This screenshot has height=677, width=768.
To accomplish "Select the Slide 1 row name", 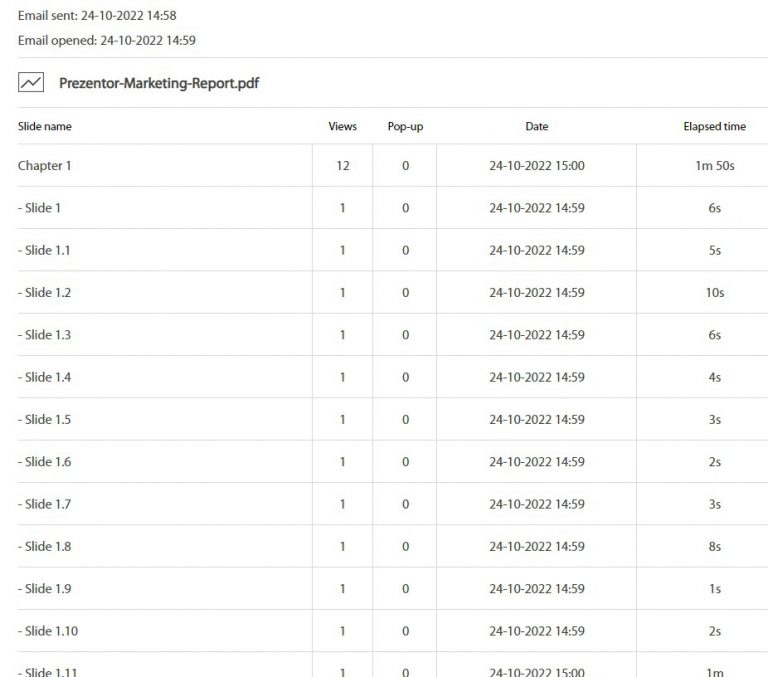I will pos(39,208).
